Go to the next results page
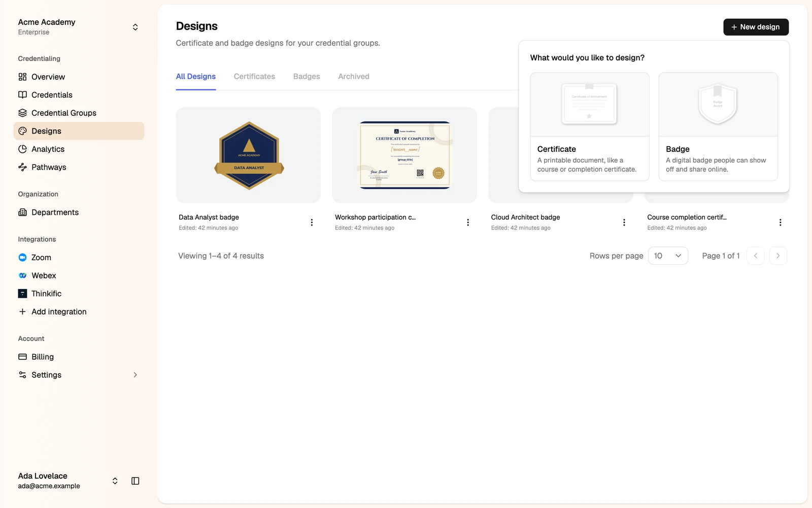The width and height of the screenshot is (812, 508). click(778, 256)
